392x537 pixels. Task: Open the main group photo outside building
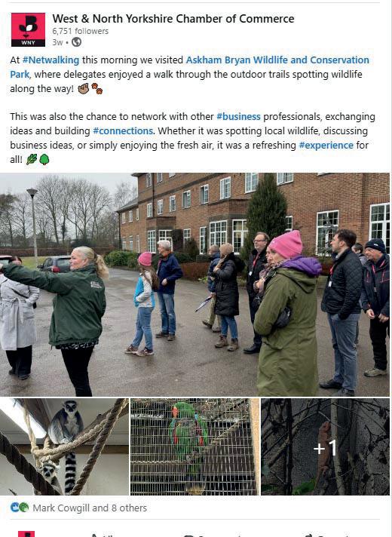click(194, 284)
